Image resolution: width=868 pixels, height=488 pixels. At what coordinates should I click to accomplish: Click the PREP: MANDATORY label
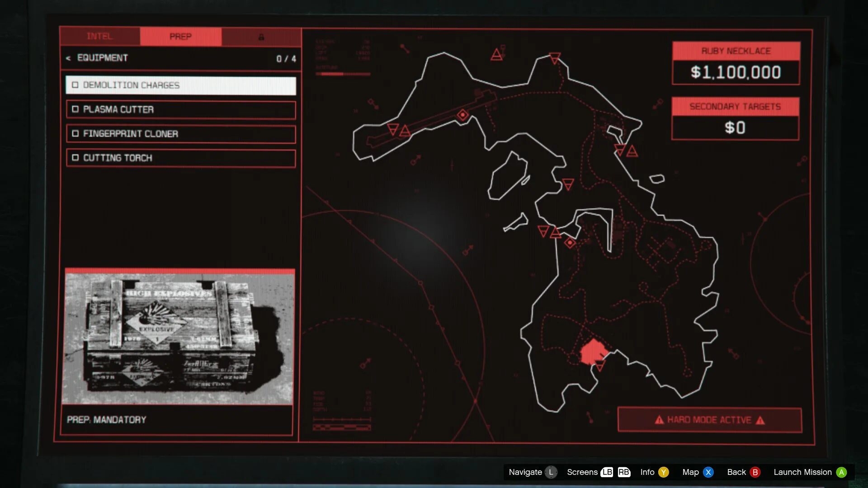click(x=107, y=420)
